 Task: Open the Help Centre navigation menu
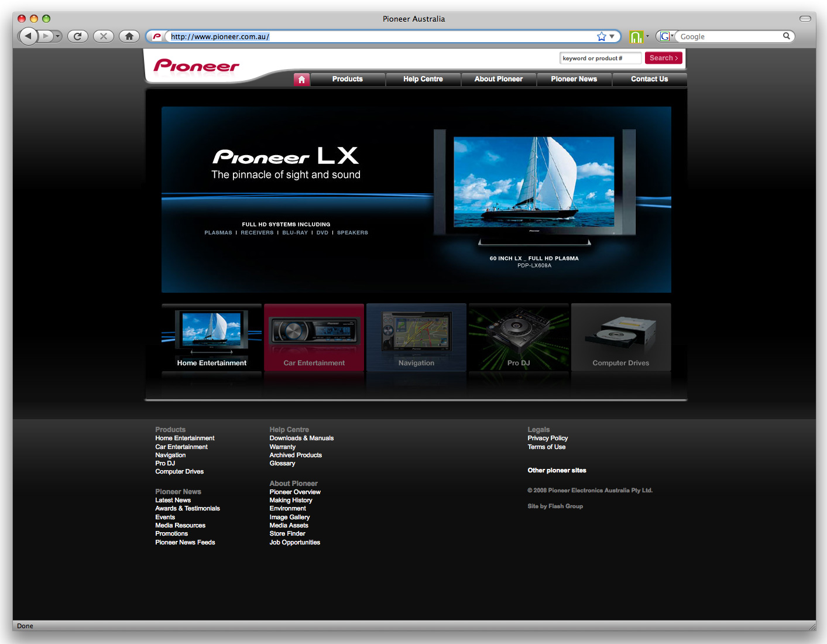click(x=423, y=79)
